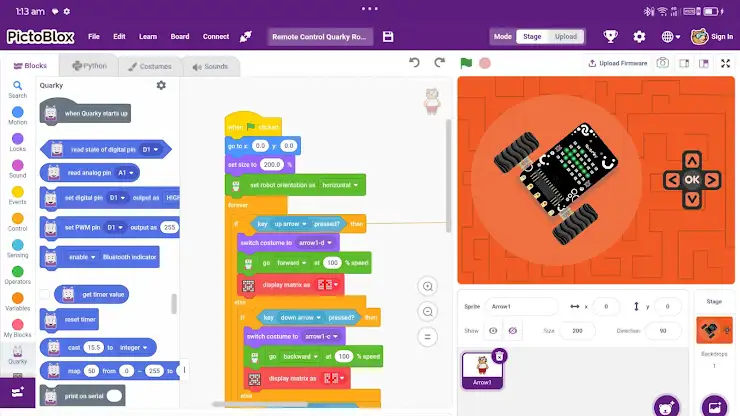This screenshot has width=740, height=416.
Task: Click the sprite name field Arrow1
Action: [521, 306]
